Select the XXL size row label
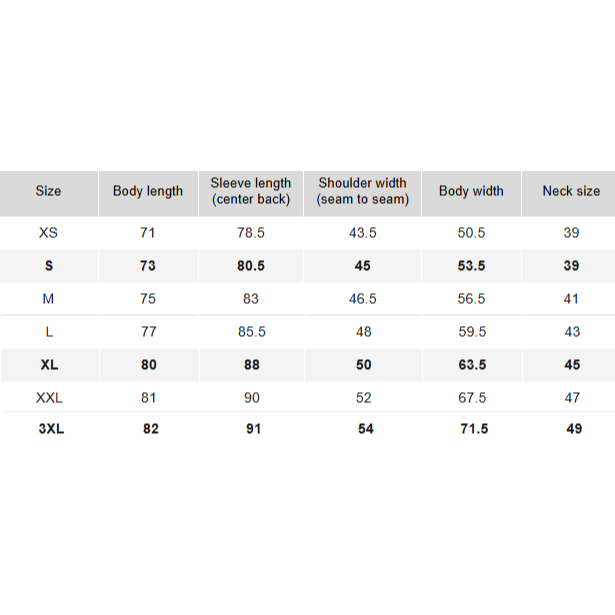This screenshot has width=615, height=615. tap(49, 397)
